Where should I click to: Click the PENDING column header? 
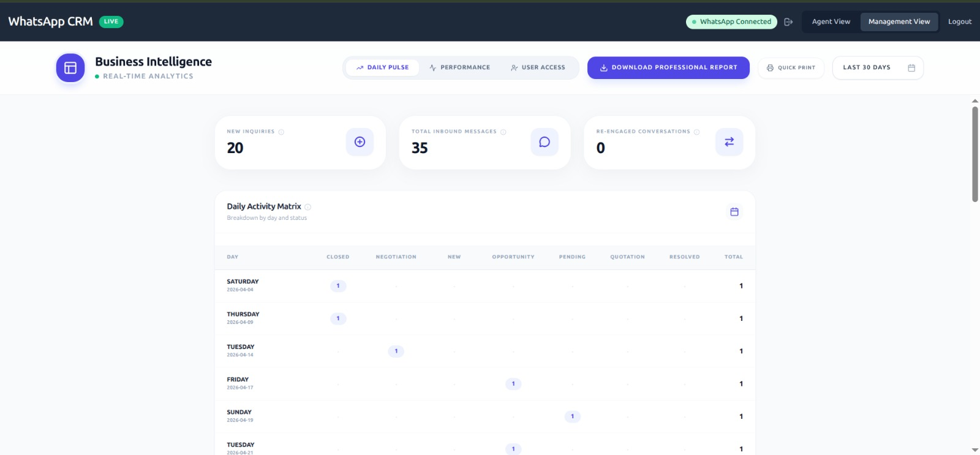click(572, 257)
